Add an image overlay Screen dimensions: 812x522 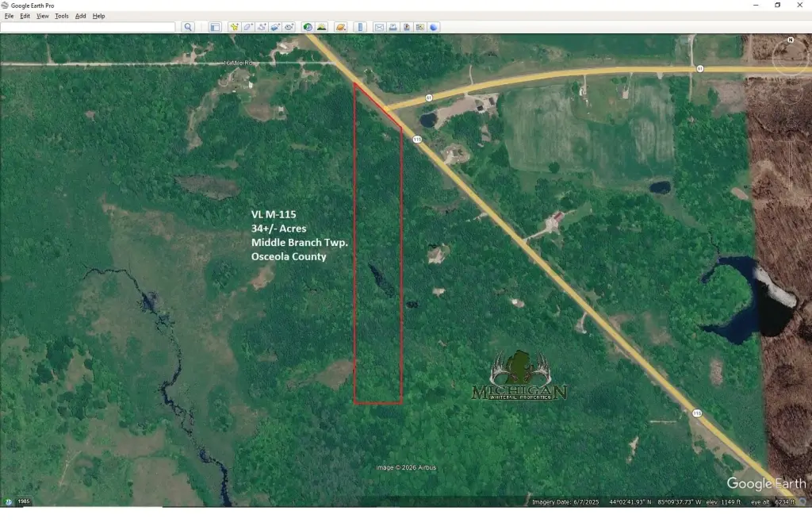274,27
